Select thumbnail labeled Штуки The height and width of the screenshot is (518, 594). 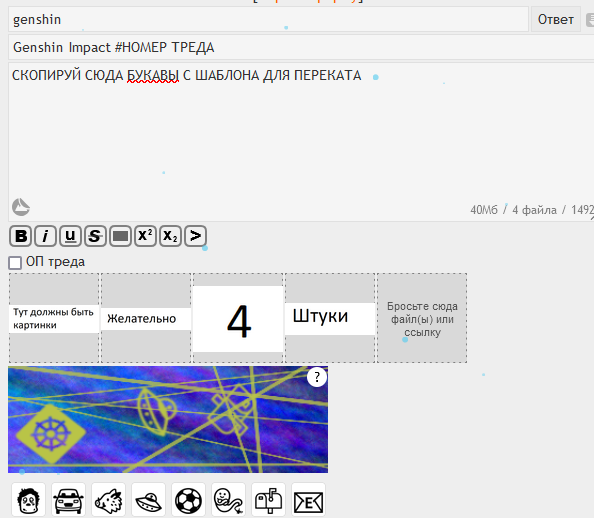coord(330,318)
